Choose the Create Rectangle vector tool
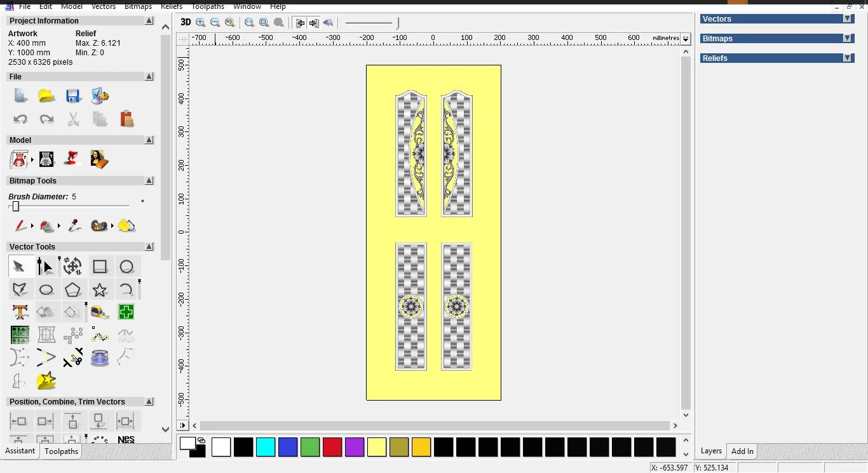Screen dimensions: 868x473 pyautogui.click(x=100, y=267)
